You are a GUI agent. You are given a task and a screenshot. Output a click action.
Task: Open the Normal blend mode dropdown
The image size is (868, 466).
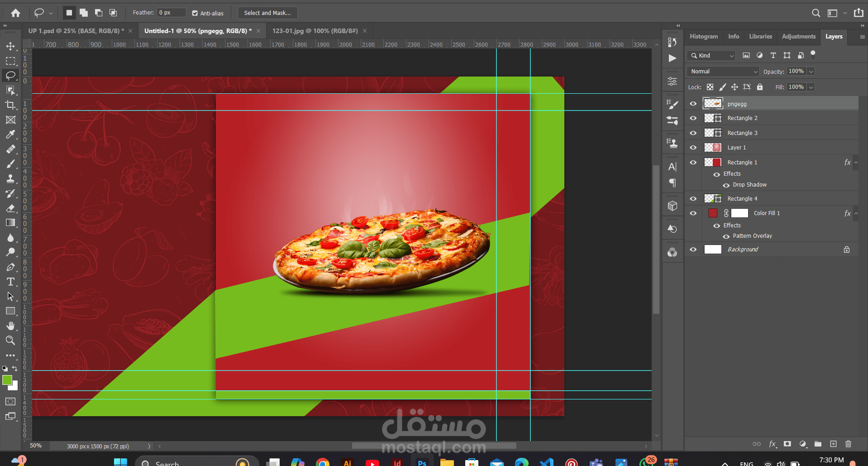pos(723,72)
